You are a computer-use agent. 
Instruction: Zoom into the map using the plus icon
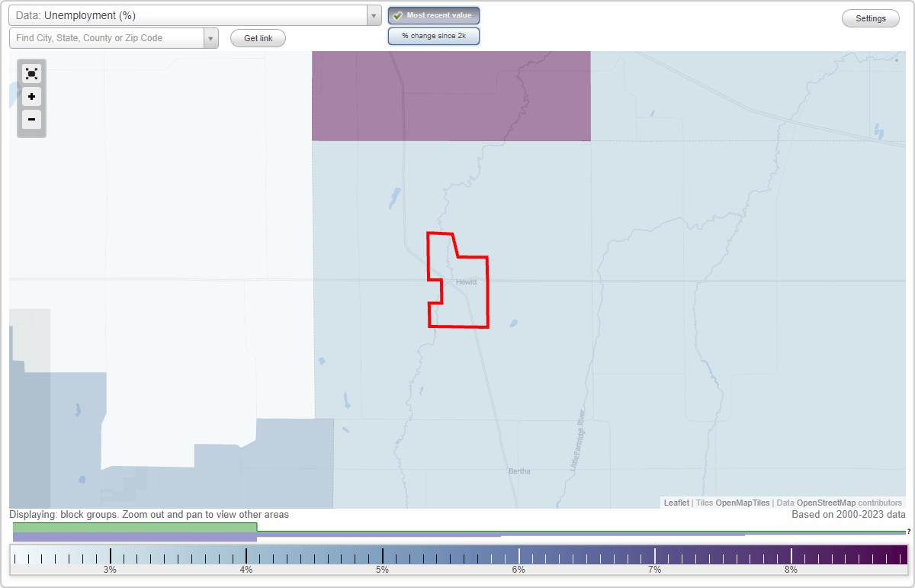coord(31,96)
